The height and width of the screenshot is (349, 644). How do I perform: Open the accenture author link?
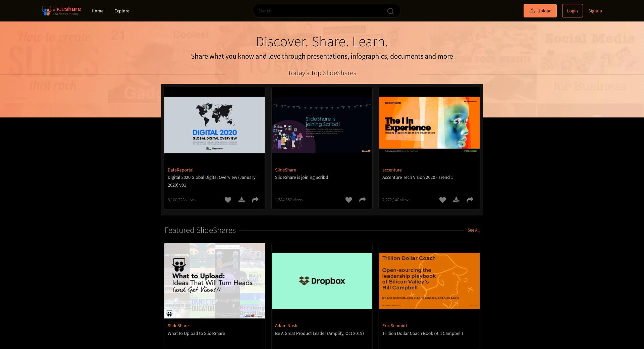(392, 170)
